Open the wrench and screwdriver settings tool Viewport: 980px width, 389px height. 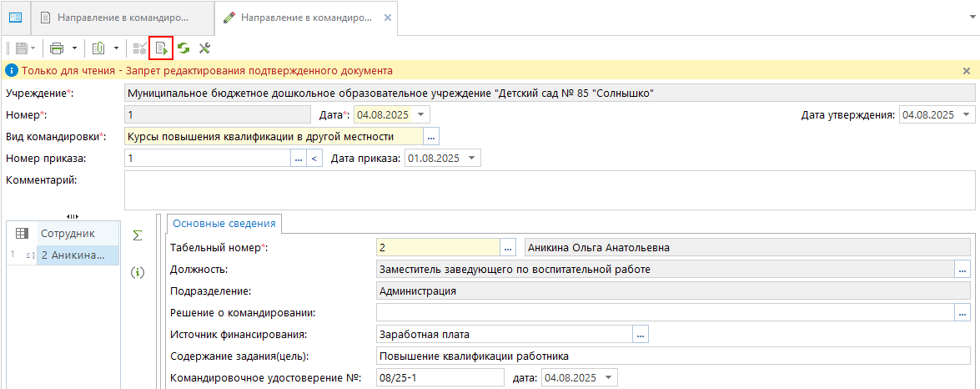(x=204, y=48)
